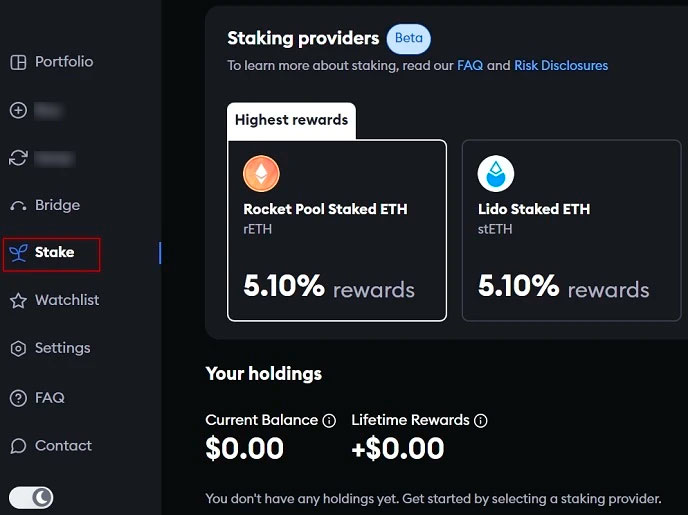This screenshot has height=515, width=688.
Task: Click the Rocket Pool ETH logo
Action: point(262,176)
